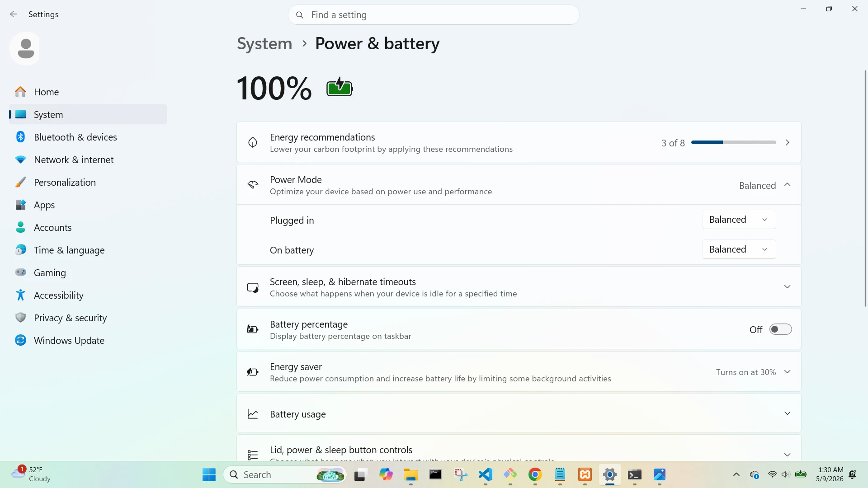
Task: Open Gaming settings
Action: pos(88,272)
